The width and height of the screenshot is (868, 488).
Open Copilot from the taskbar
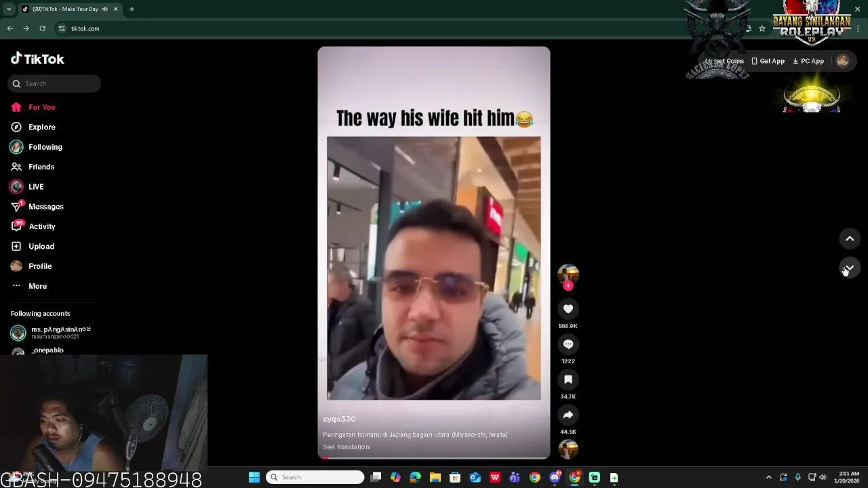coord(395,477)
